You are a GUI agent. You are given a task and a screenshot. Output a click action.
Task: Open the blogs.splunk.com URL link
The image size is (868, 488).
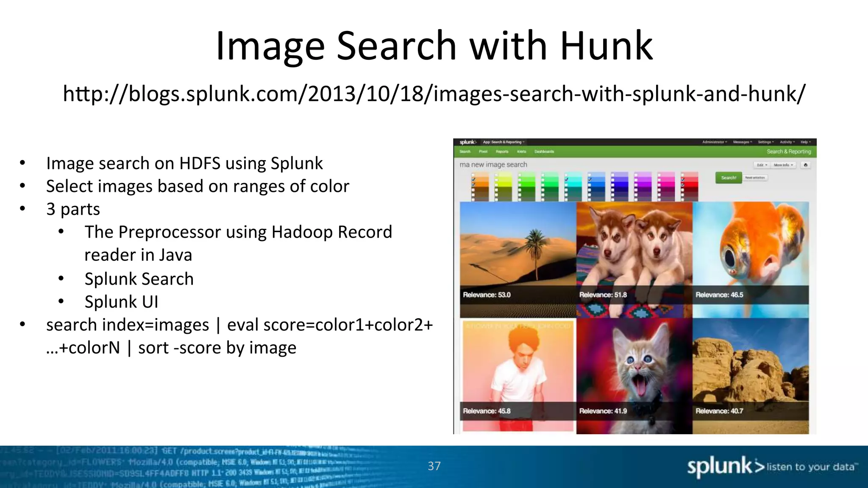pyautogui.click(x=434, y=94)
